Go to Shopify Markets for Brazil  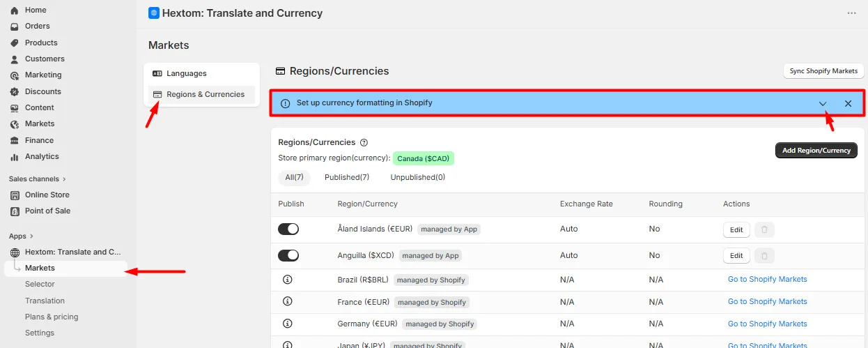768,280
